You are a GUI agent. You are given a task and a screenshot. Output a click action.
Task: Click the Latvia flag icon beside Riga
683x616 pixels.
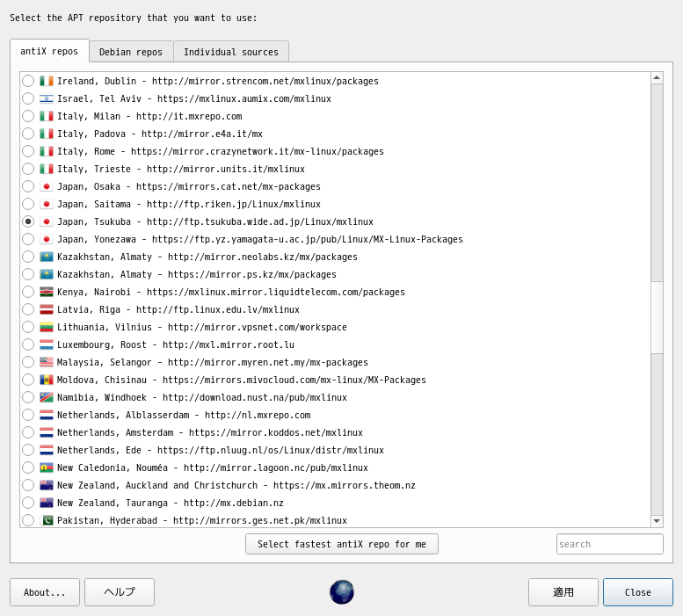tap(47, 309)
